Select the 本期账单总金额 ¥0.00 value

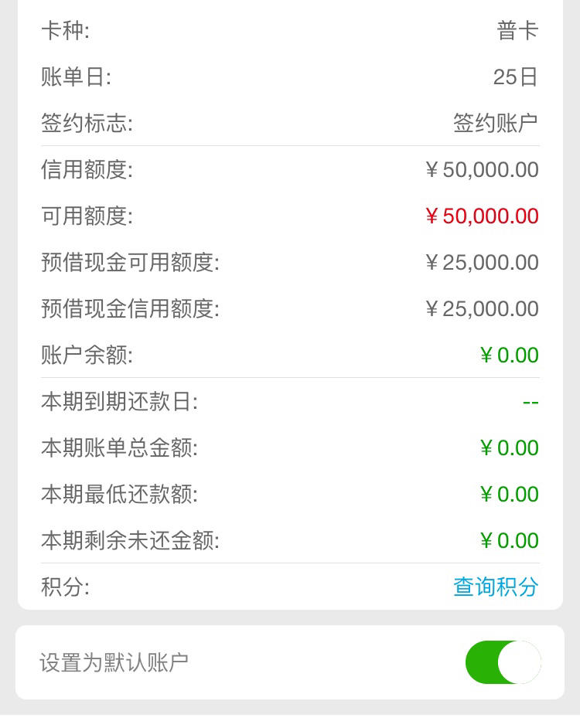pyautogui.click(x=510, y=448)
